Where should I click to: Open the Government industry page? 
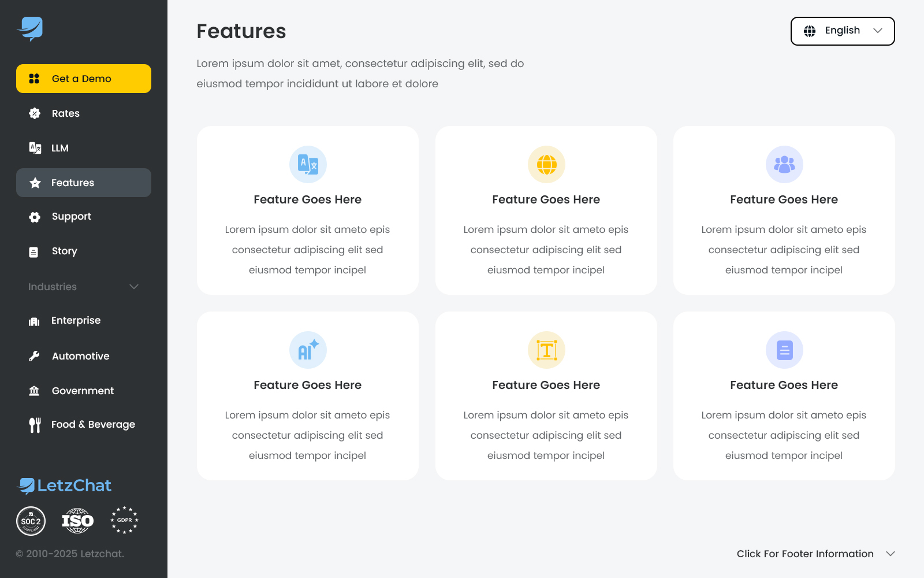(83, 391)
